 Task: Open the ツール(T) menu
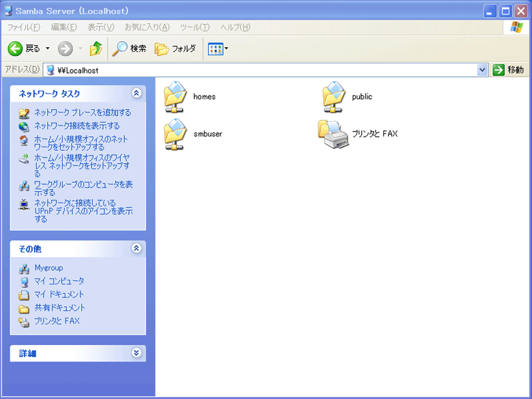pyautogui.click(x=194, y=27)
